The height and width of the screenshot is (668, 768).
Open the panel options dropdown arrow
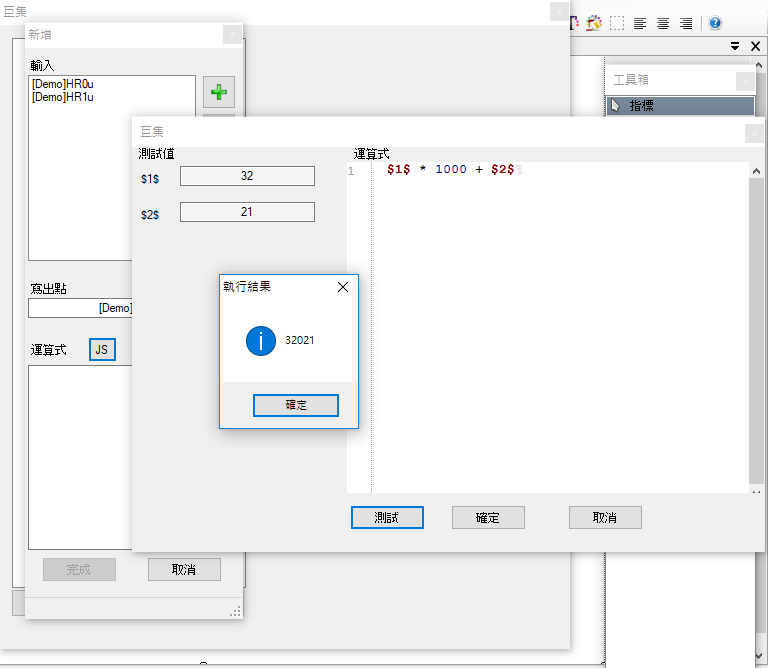point(734,46)
